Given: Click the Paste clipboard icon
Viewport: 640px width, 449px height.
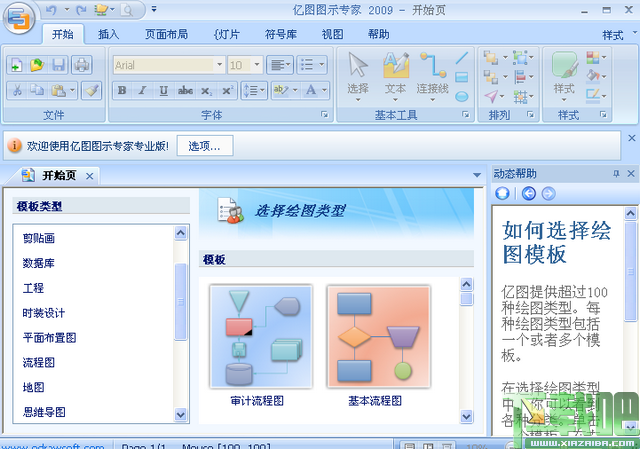Looking at the screenshot, I should click(x=58, y=90).
